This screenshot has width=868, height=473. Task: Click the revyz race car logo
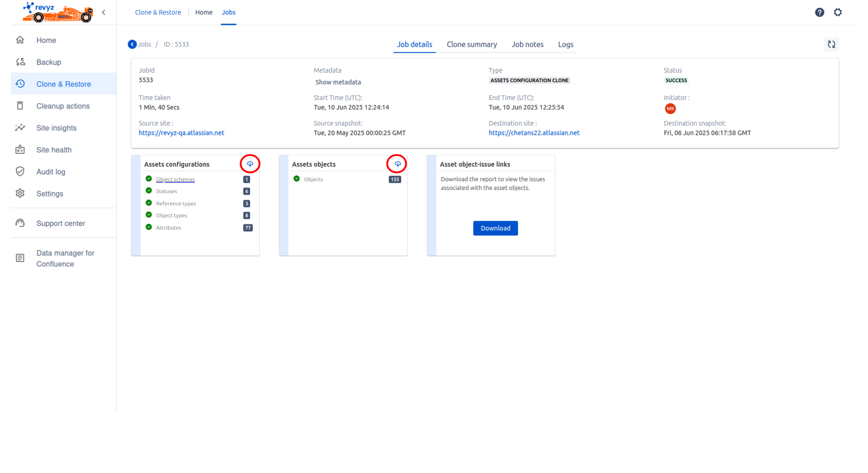pyautogui.click(x=58, y=12)
